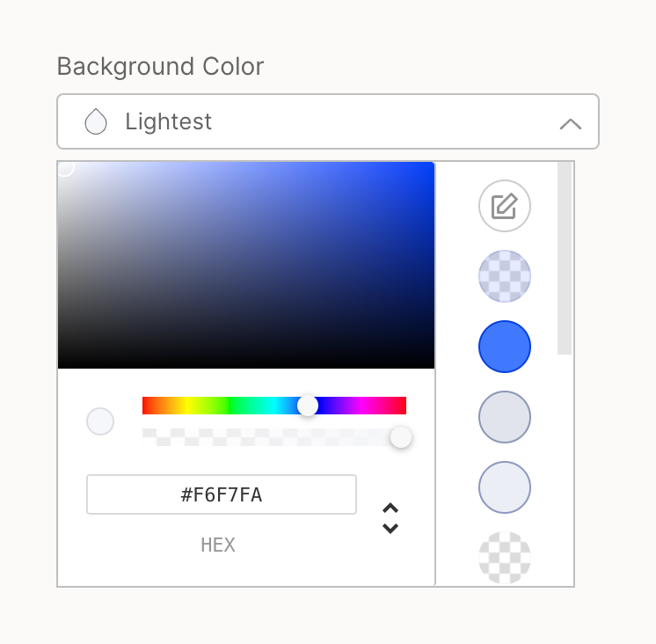Click the saturation picker handle in gradient area

(64, 167)
